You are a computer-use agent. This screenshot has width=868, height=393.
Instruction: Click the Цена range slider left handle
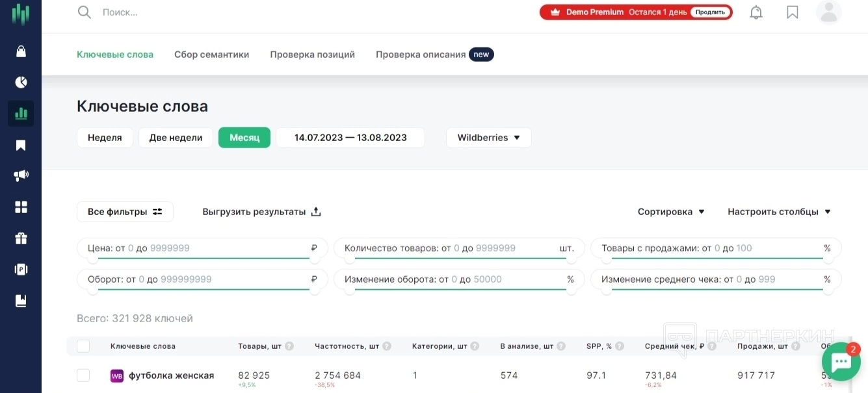pyautogui.click(x=93, y=259)
